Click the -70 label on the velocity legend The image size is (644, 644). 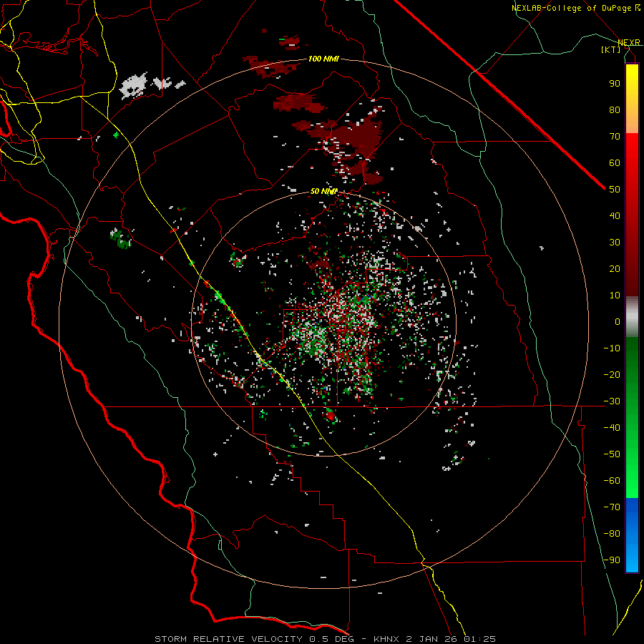[x=612, y=507]
